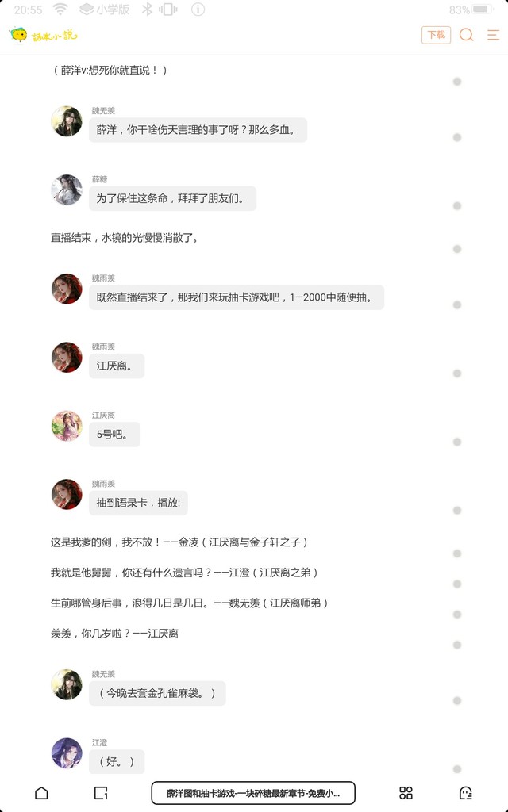508x812 pixels.
Task: Tap 魏无羡's avatar near top
Action: pos(67,121)
